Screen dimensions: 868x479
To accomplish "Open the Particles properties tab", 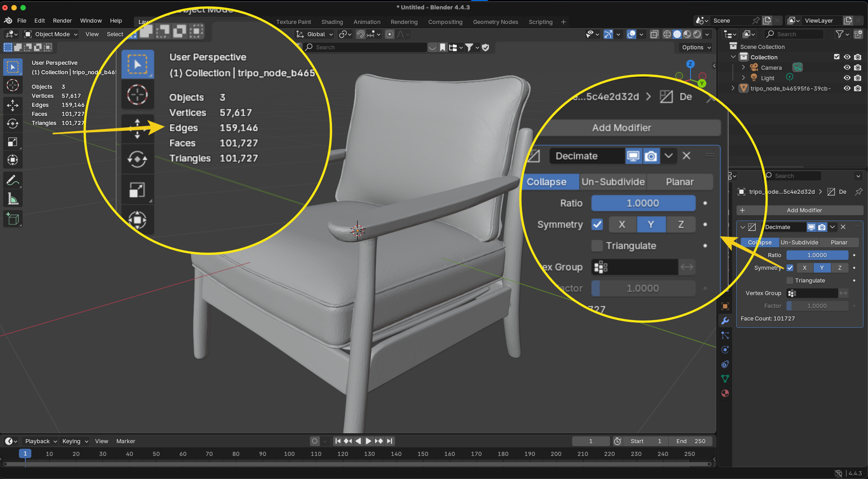I will coord(725,335).
